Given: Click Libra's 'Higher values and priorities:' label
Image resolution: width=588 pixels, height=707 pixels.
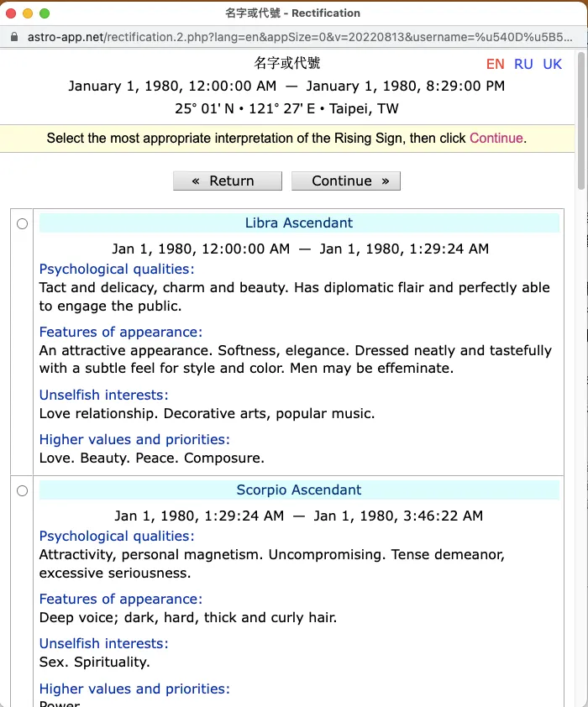Looking at the screenshot, I should 134,440.
